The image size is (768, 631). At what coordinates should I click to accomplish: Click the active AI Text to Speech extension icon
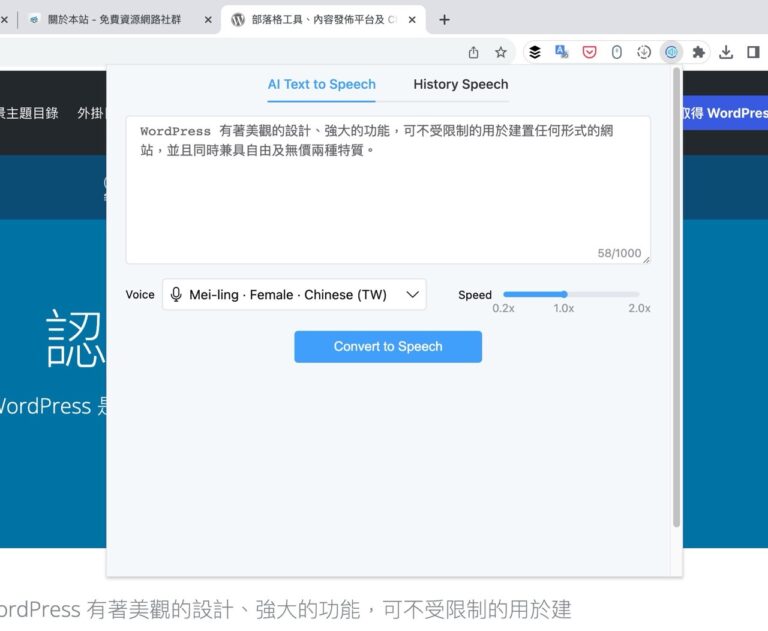coord(671,52)
